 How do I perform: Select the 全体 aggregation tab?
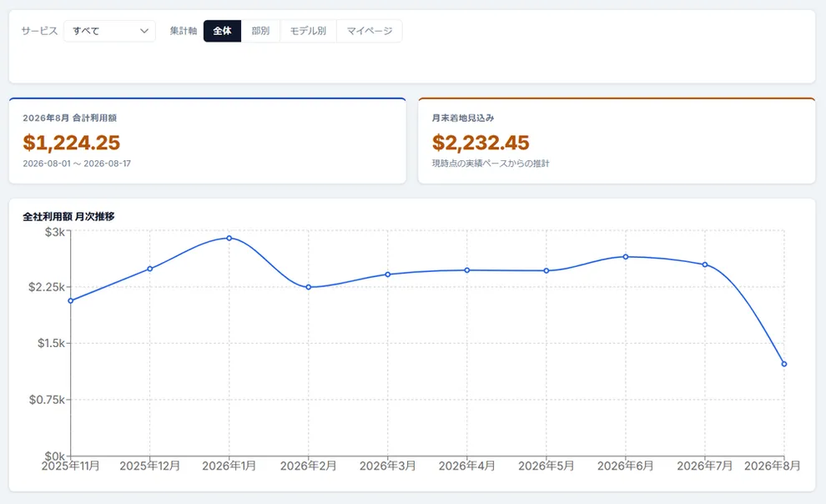tap(222, 31)
